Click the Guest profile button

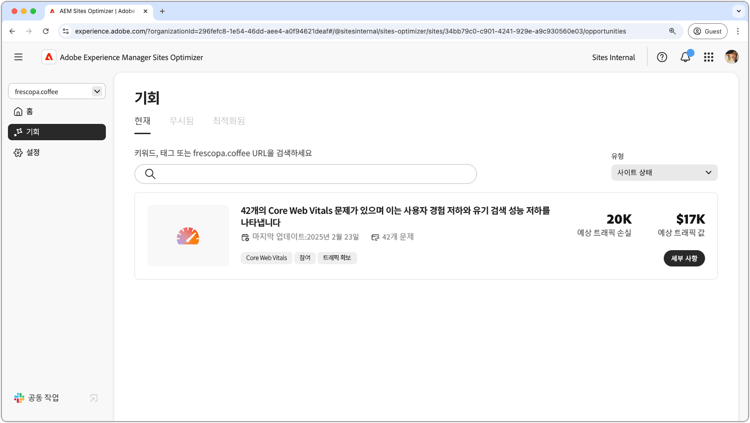pos(707,31)
